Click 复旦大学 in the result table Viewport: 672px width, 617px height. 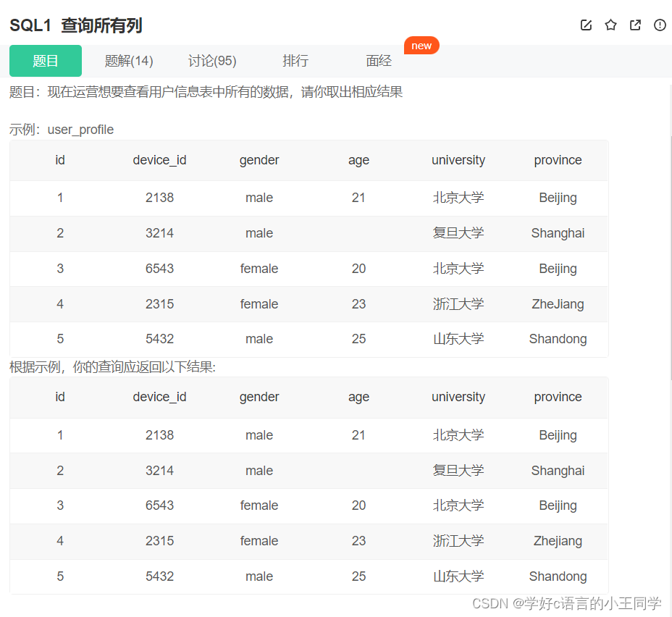458,471
